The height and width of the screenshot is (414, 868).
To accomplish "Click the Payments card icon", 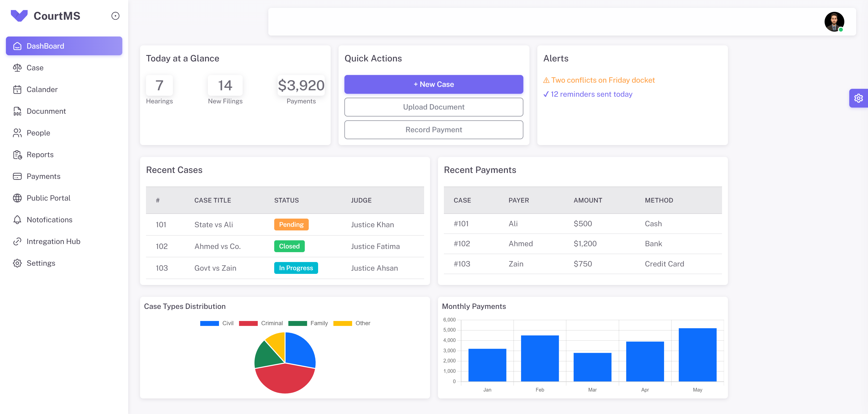I will point(17,176).
